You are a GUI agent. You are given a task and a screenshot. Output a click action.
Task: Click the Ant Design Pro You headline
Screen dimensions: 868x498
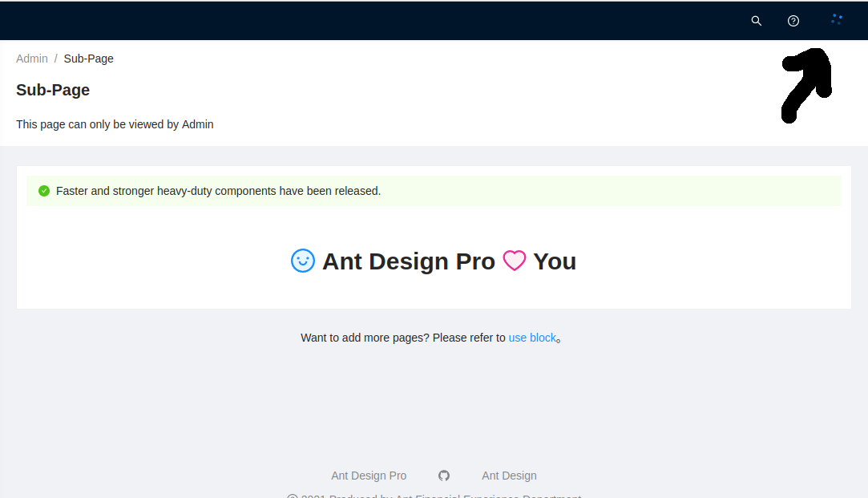click(x=433, y=260)
